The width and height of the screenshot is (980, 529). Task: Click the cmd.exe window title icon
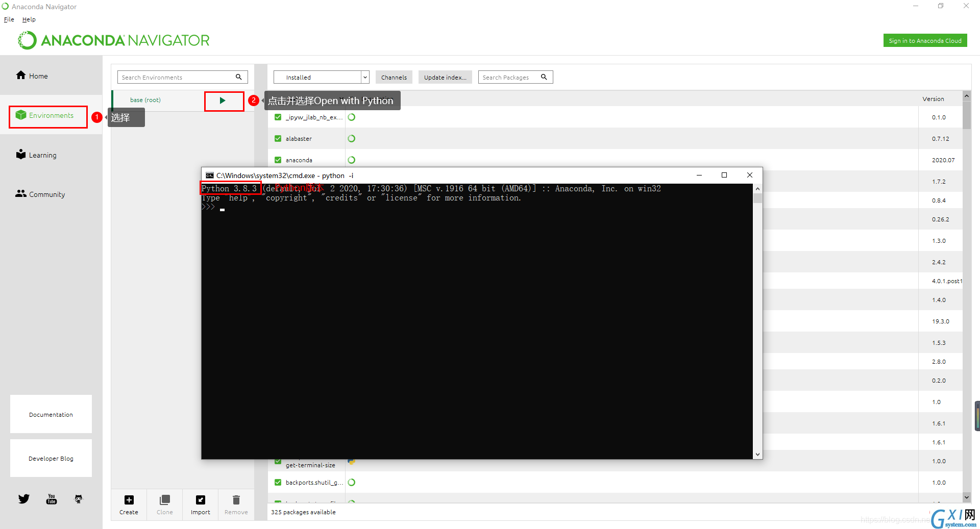click(x=210, y=175)
